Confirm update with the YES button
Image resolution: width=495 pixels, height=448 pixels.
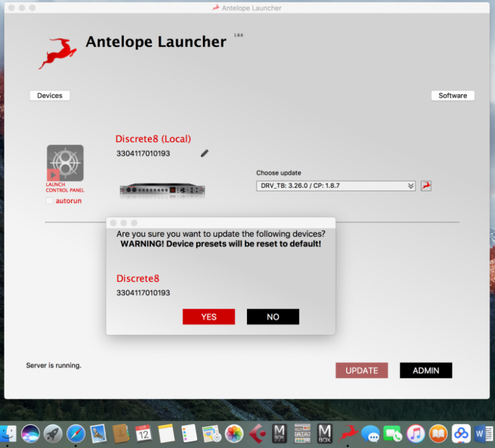coord(209,317)
